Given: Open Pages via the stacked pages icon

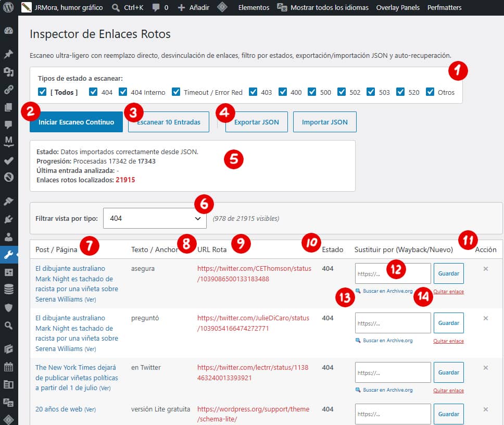Looking at the screenshot, I should (9, 107).
